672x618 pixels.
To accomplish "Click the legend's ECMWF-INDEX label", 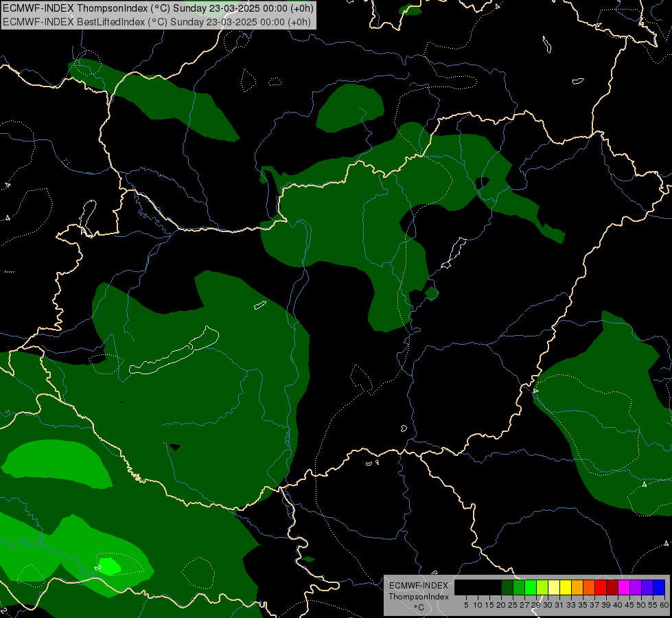I will (419, 586).
